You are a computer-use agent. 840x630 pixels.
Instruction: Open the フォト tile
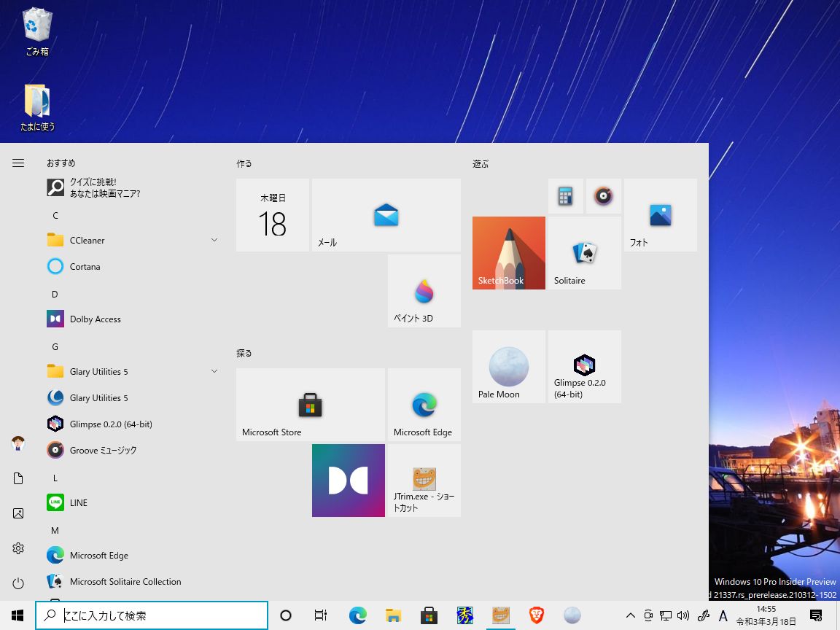click(659, 214)
